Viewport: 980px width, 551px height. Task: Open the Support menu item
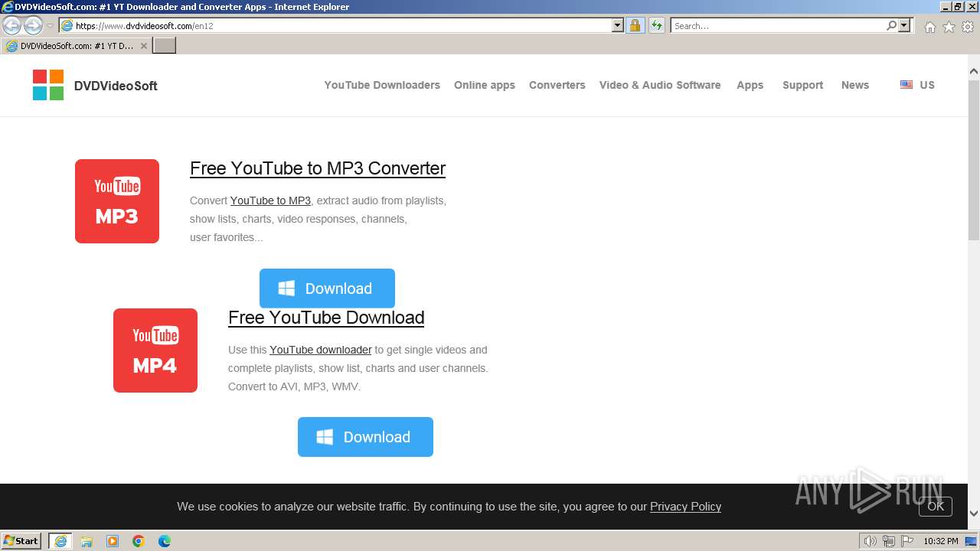click(803, 85)
